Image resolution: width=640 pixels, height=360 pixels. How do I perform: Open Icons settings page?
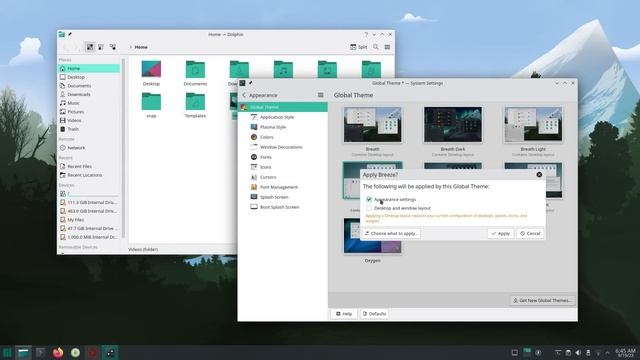point(282,167)
